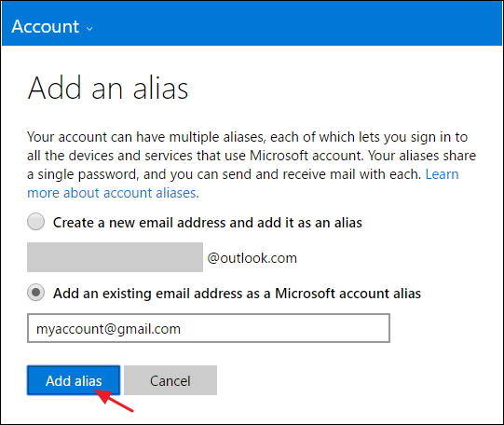504x425 pixels.
Task: Click the red arrow annotation
Action: pyautogui.click(x=114, y=401)
